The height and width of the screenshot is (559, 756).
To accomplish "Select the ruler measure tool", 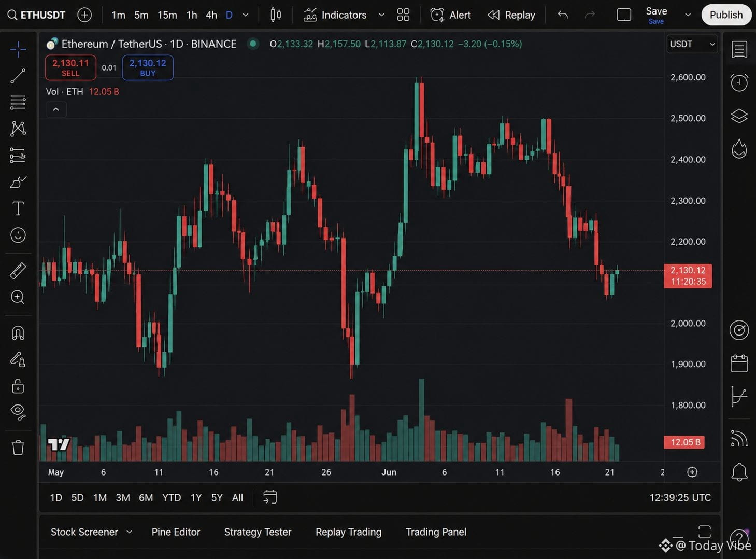I will pos(18,271).
